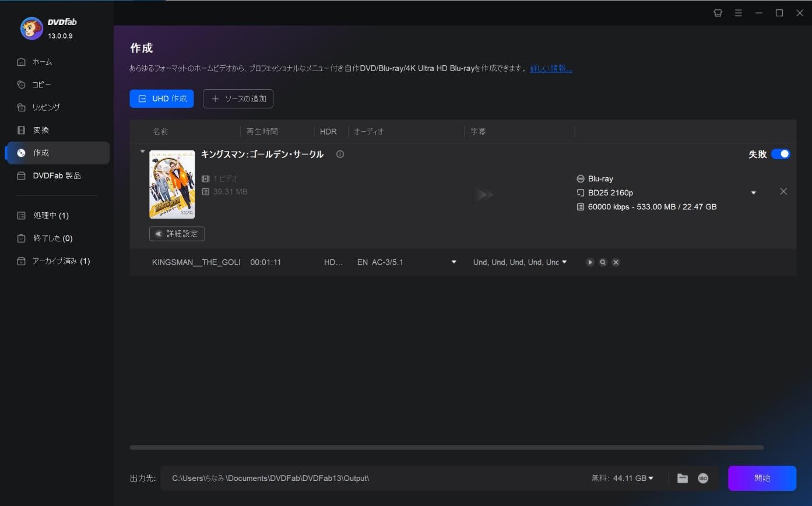Click the 字幕 column header
This screenshot has width=812, height=506.
(478, 132)
